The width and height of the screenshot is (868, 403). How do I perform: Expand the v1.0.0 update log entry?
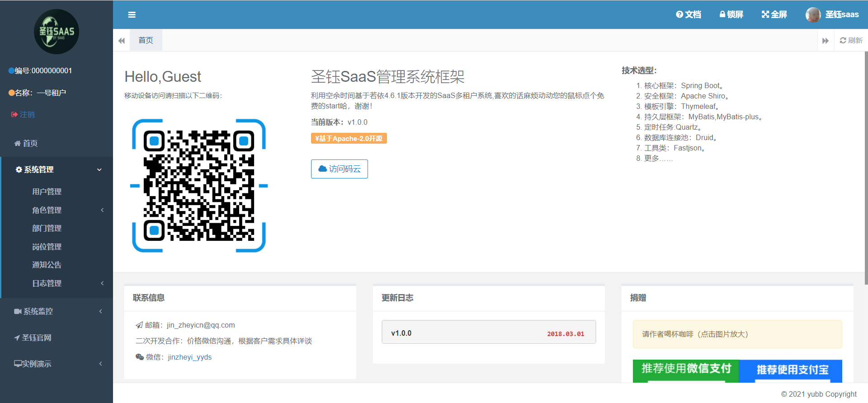pyautogui.click(x=489, y=332)
